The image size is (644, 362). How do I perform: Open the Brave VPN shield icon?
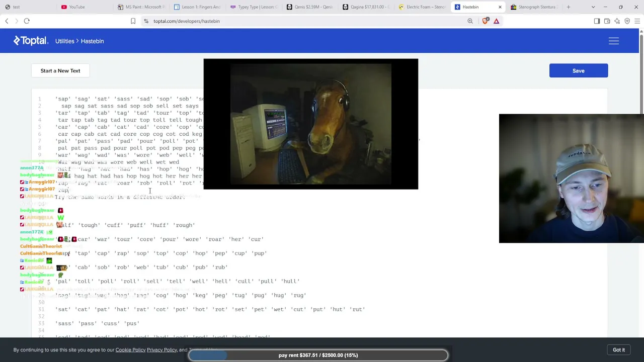[x=627, y=21]
